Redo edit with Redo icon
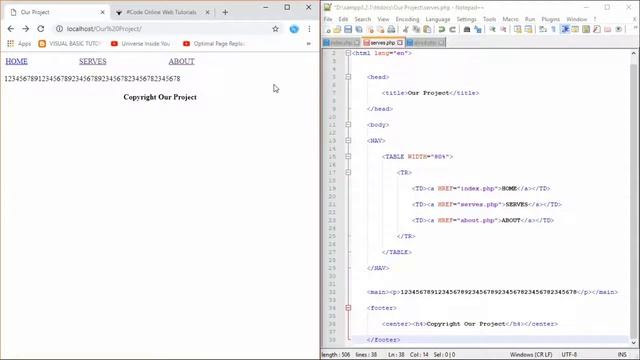640x360 pixels. pos(452,29)
